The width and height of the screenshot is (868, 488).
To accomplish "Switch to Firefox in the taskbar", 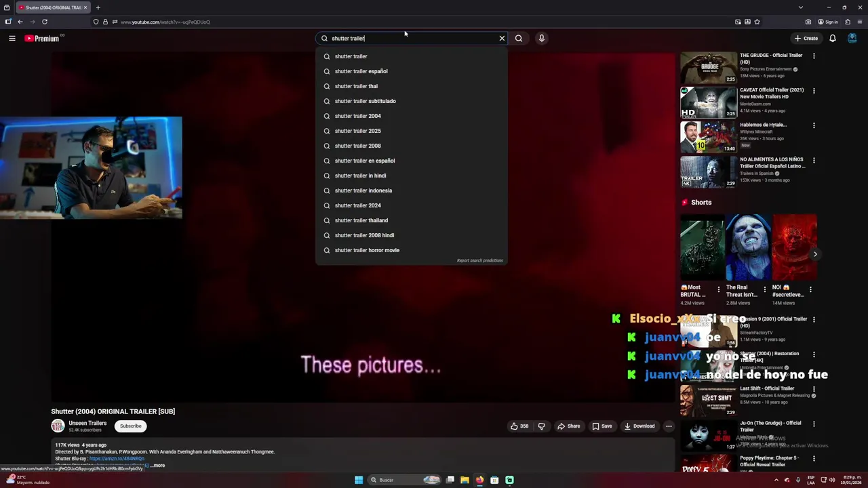I will pos(479,480).
